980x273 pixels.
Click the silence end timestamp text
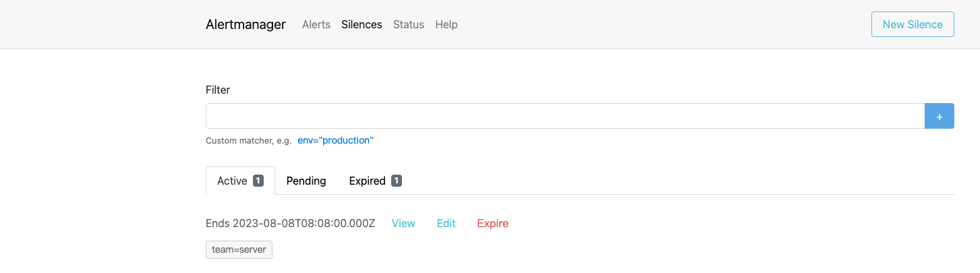click(x=290, y=223)
